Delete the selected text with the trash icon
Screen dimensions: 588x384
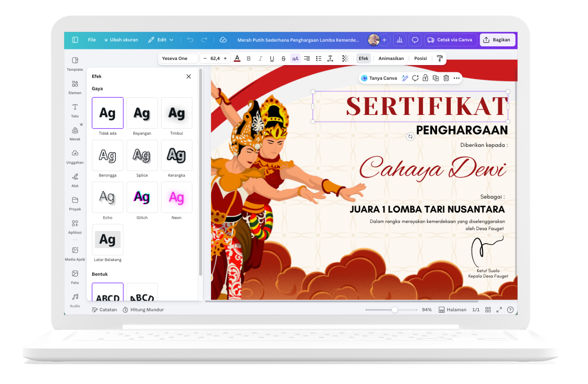446,78
